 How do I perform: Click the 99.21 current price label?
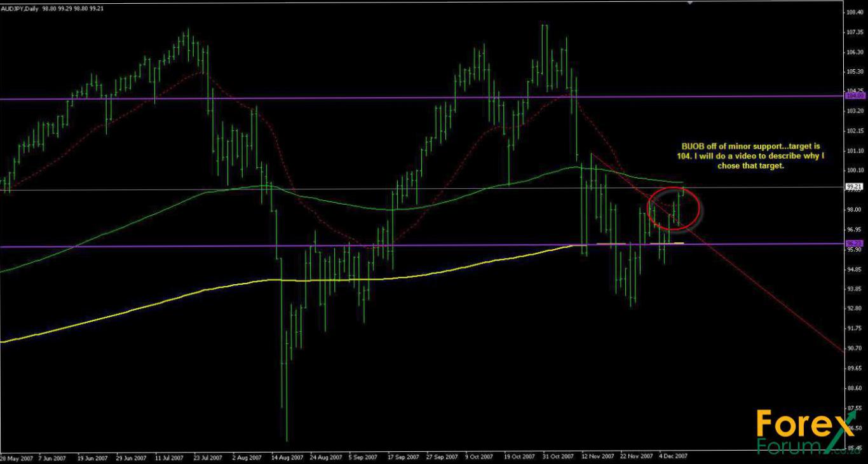click(x=855, y=187)
